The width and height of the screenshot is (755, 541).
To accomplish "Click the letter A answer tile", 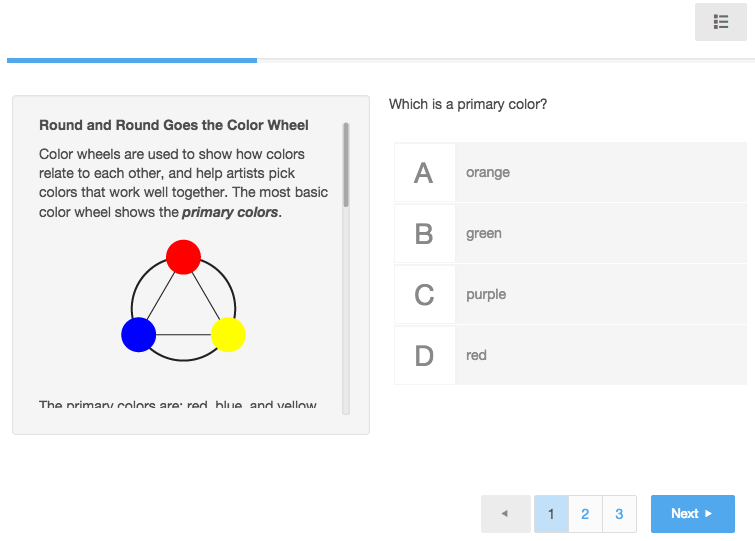I will tap(424, 172).
